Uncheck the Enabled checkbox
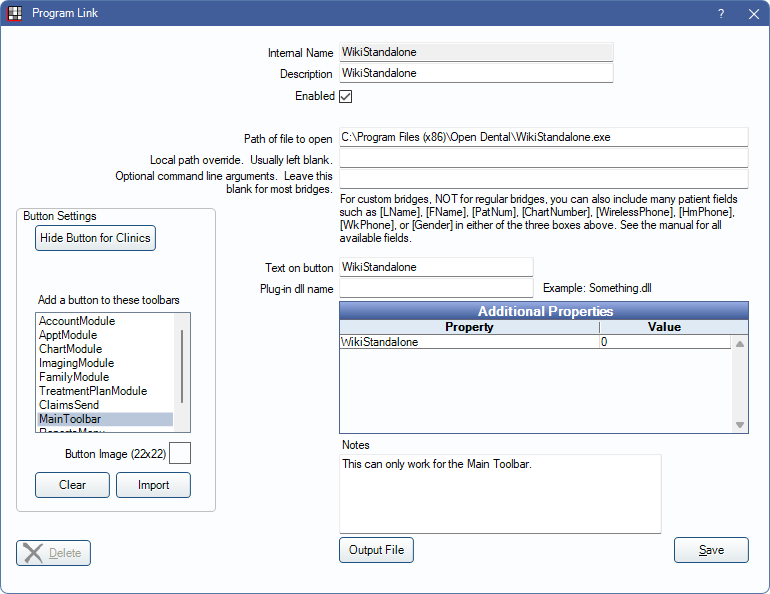770x594 pixels. click(x=346, y=97)
